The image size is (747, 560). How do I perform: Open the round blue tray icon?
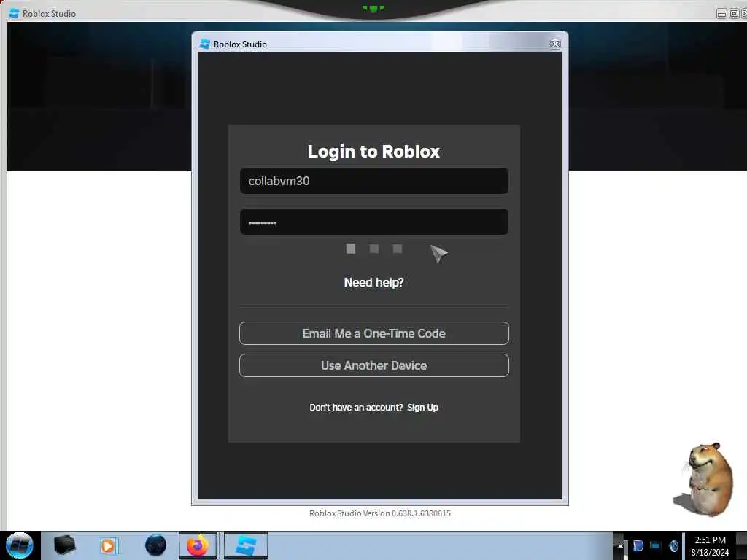pyautogui.click(x=673, y=545)
